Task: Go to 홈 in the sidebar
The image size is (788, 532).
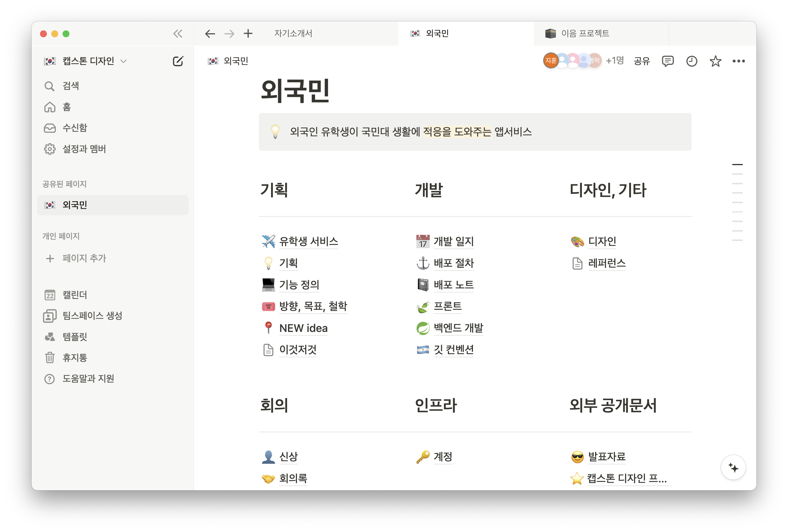Action: (113, 107)
